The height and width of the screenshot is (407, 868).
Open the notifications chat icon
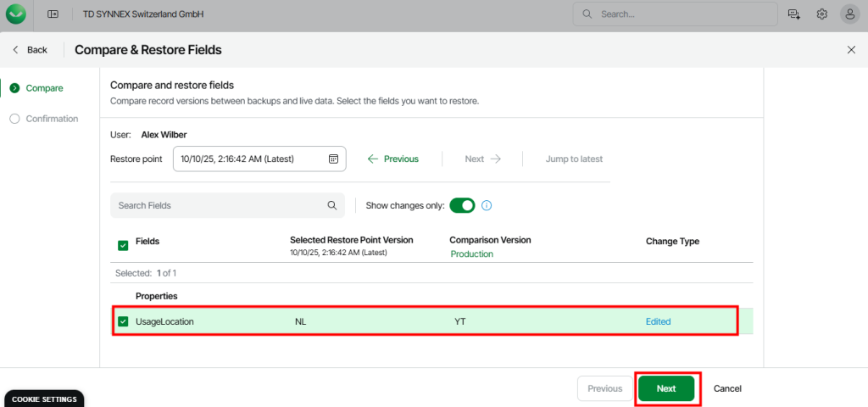click(x=794, y=14)
